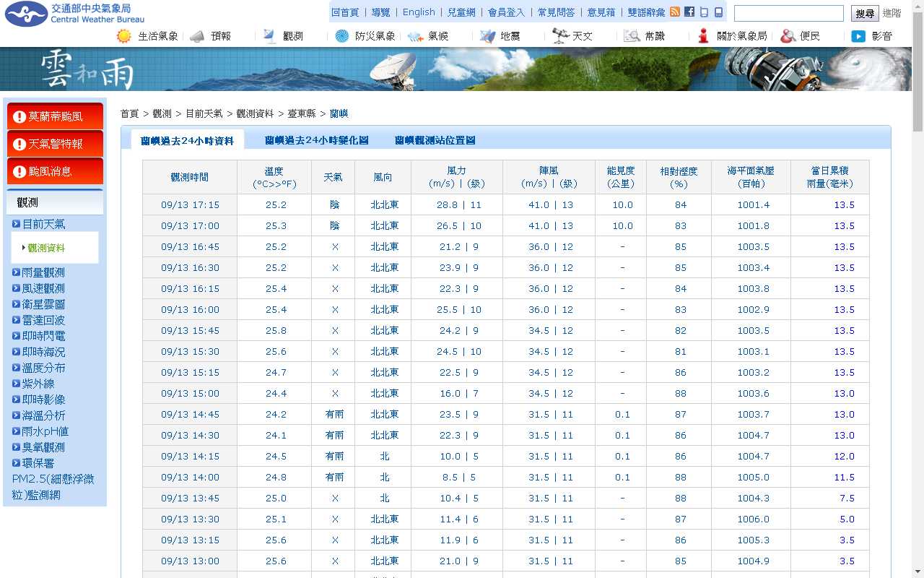
Task: Click the play icon for 影音
Action: pos(858,36)
